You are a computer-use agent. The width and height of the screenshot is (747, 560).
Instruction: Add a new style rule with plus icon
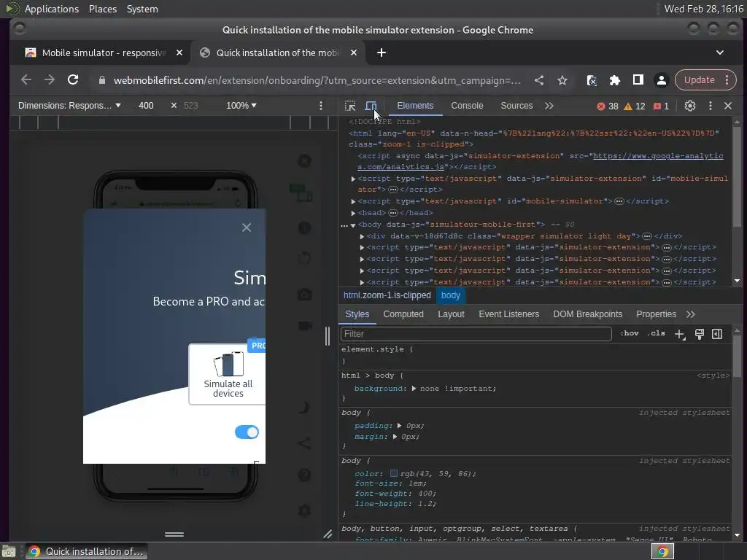(x=680, y=334)
